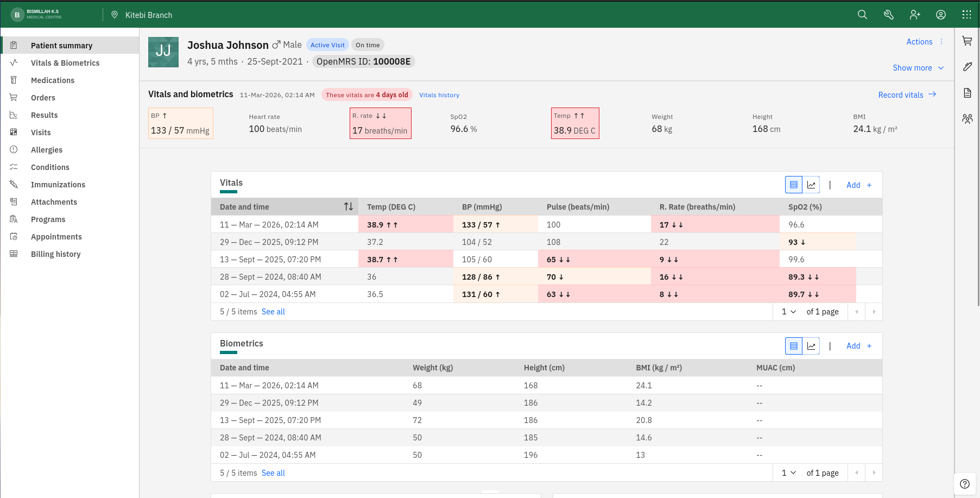
Task: Open Vitals table page number dropdown
Action: (788, 312)
